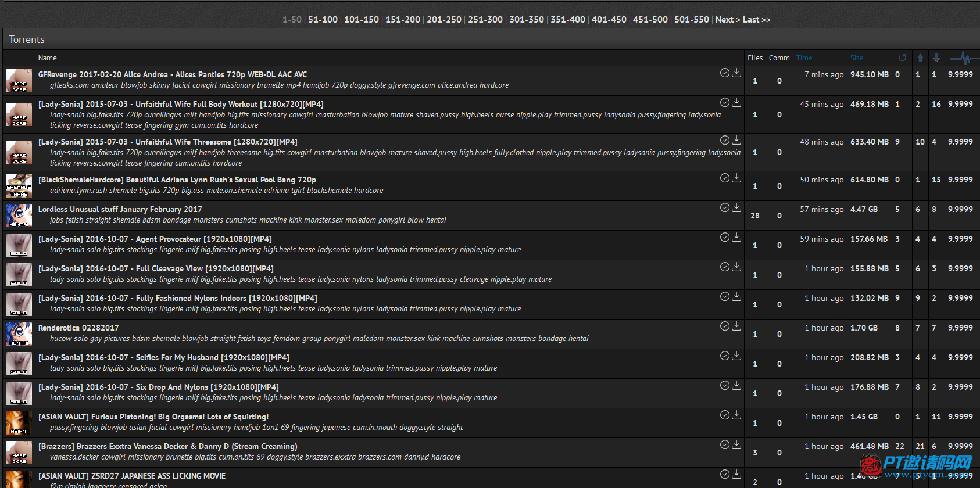Screen dimensions: 980x488
Task: Download the Agent Provocateur torrent via its download icon
Action: coord(736,237)
